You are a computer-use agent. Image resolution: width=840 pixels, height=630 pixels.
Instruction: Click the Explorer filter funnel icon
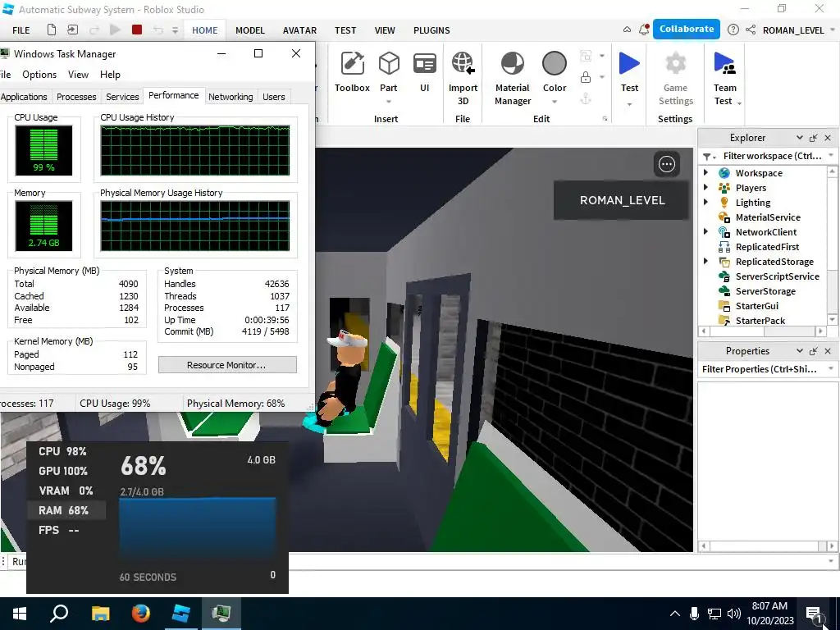point(707,157)
